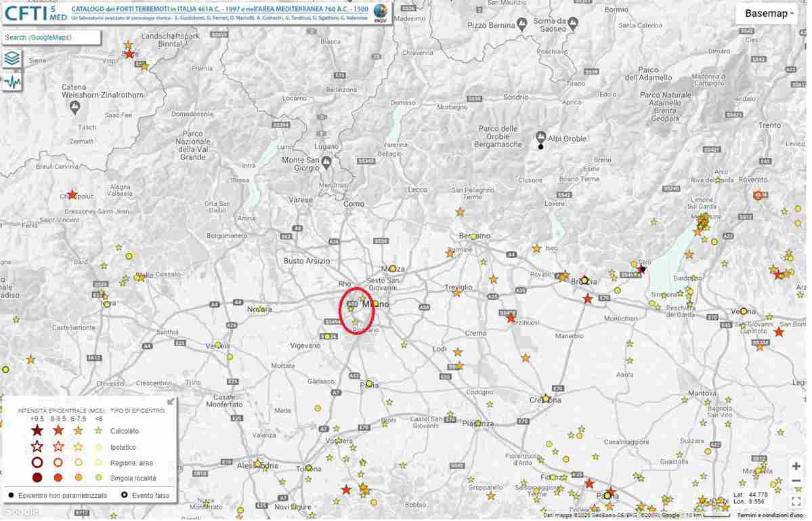
Task: Select the yellow circle marker at Monza
Action: [x=393, y=268]
